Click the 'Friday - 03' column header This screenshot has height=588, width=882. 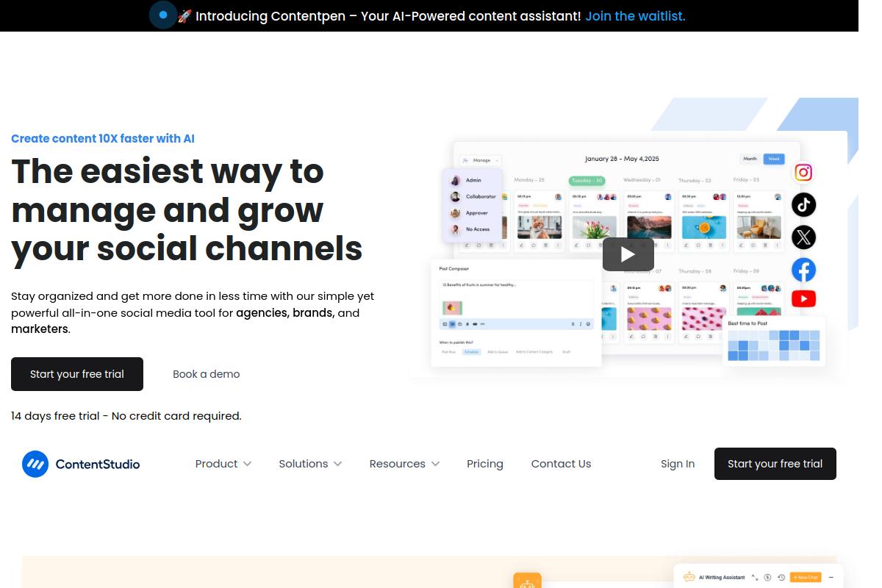pos(746,180)
